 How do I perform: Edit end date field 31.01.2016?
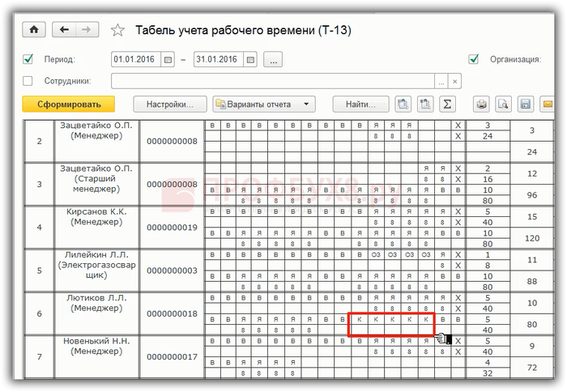[x=219, y=60]
